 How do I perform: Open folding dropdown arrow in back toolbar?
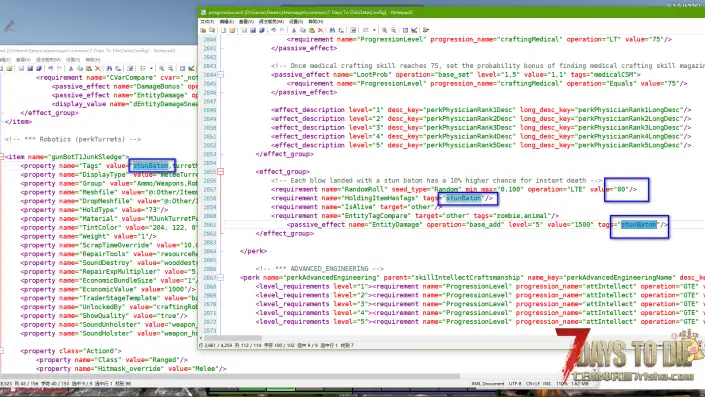[x=152, y=68]
